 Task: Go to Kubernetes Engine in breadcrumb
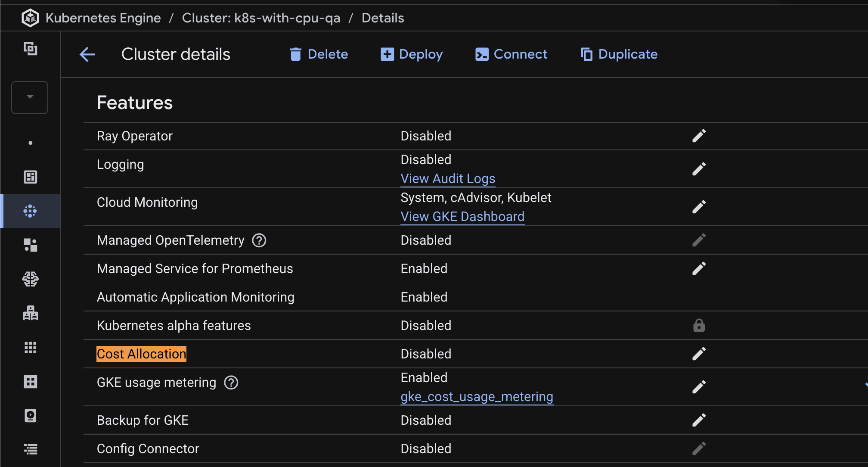[x=103, y=18]
